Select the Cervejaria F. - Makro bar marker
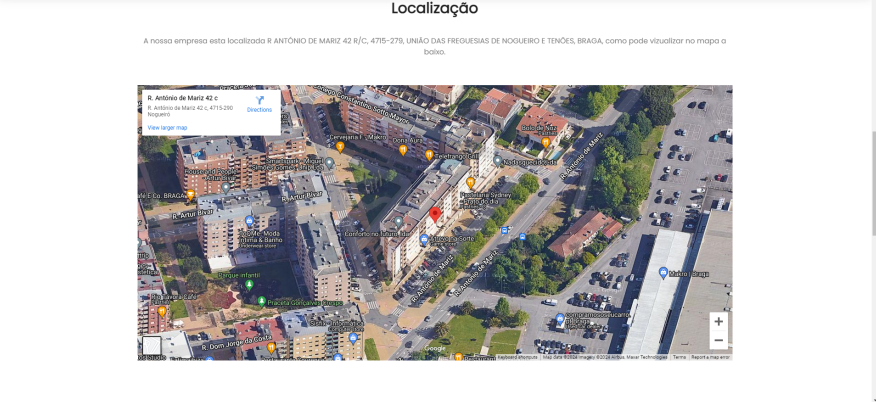 click(340, 147)
